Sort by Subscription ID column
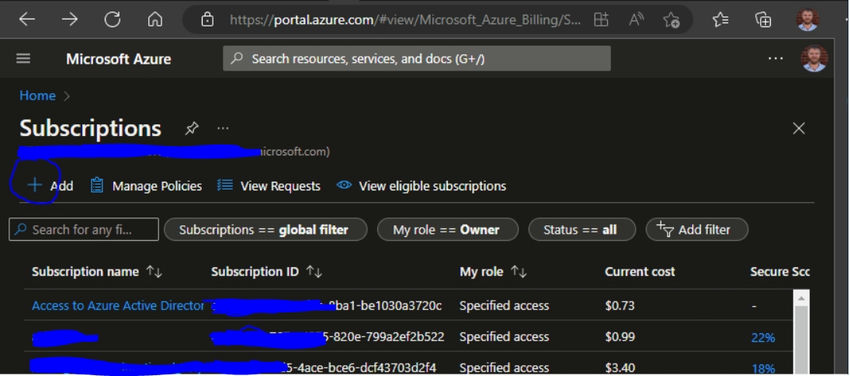Screen dimensions: 850x376 267,272
